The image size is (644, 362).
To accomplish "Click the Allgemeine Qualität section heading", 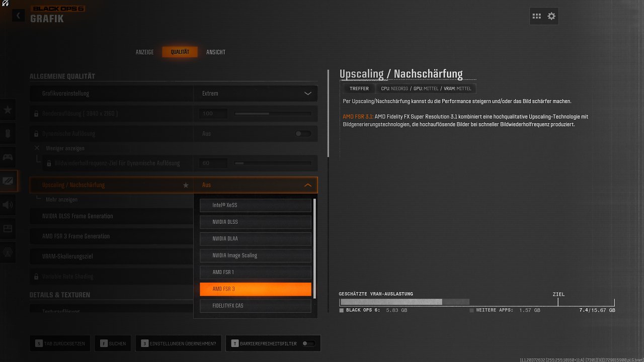I will (x=62, y=76).
